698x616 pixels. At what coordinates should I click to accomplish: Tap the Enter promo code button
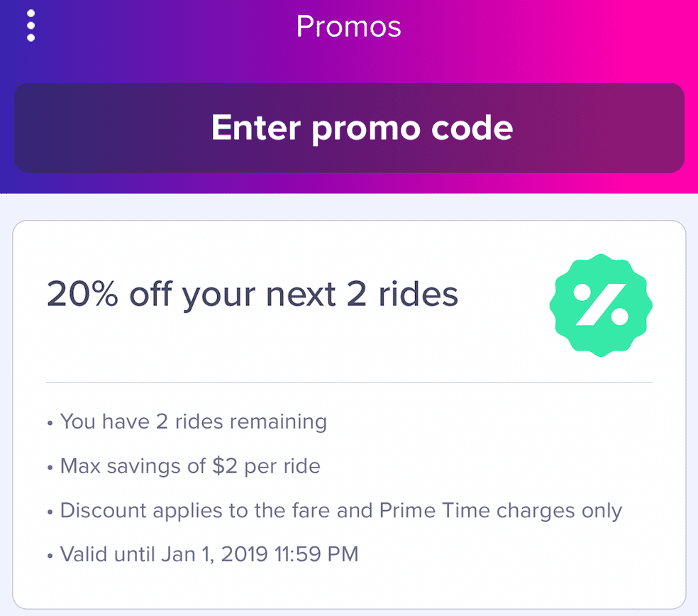click(349, 128)
